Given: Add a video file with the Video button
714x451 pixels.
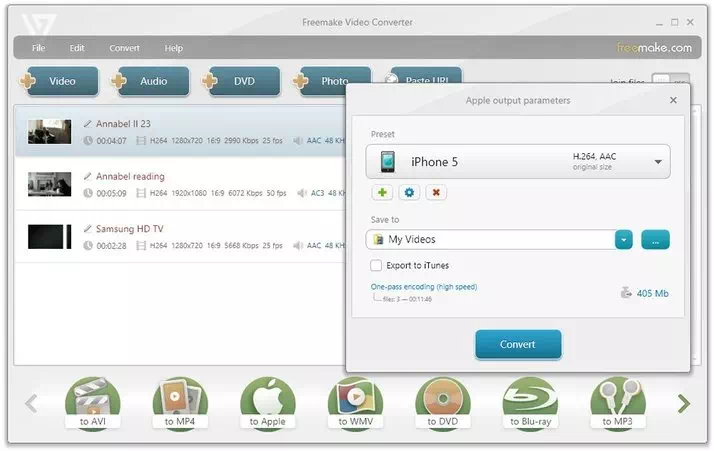Looking at the screenshot, I should 62,81.
